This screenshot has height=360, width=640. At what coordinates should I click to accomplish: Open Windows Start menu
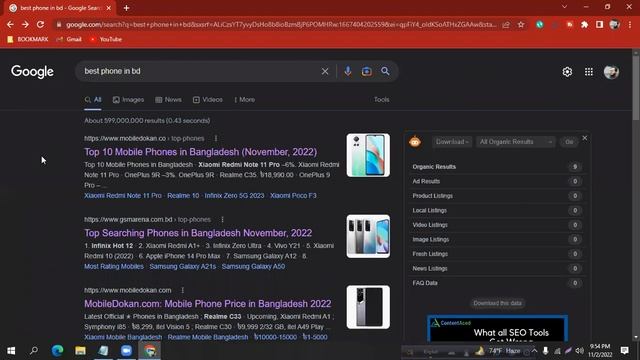(x=11, y=351)
